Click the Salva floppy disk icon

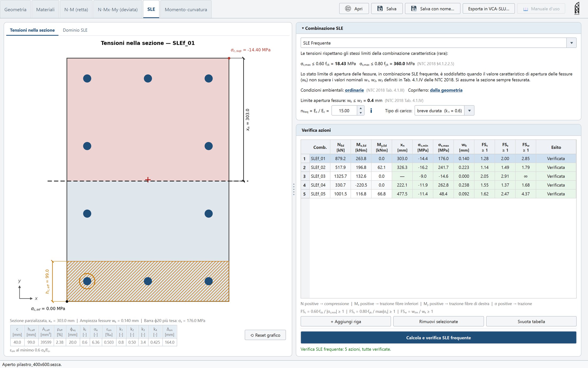(x=380, y=9)
